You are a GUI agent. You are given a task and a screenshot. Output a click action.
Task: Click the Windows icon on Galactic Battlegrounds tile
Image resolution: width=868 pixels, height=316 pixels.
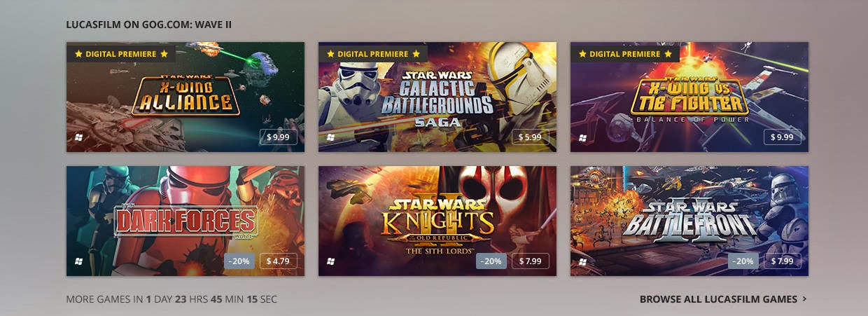click(x=331, y=137)
